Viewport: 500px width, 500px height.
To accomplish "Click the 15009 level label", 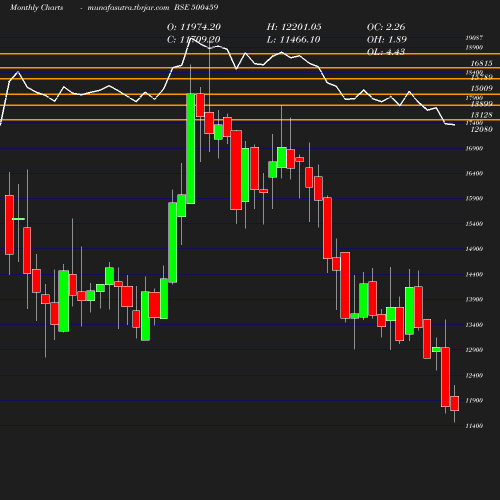I will pyautogui.click(x=481, y=88).
